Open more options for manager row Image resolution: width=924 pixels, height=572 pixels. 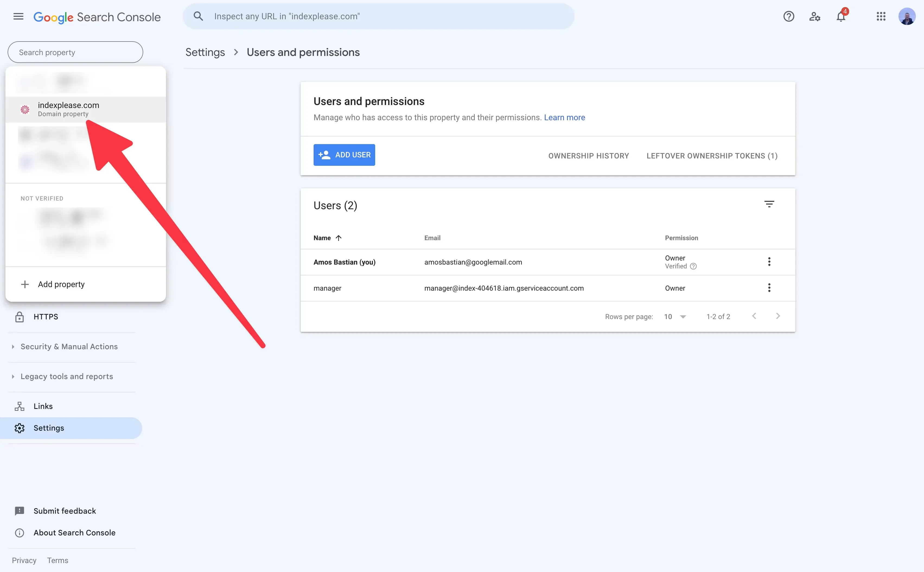[769, 288]
